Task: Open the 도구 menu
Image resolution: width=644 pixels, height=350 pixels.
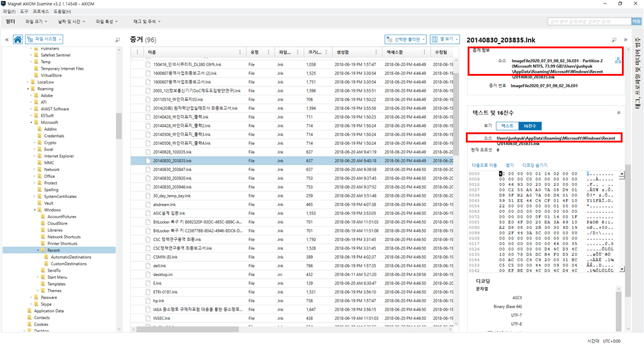Action: pos(24,11)
